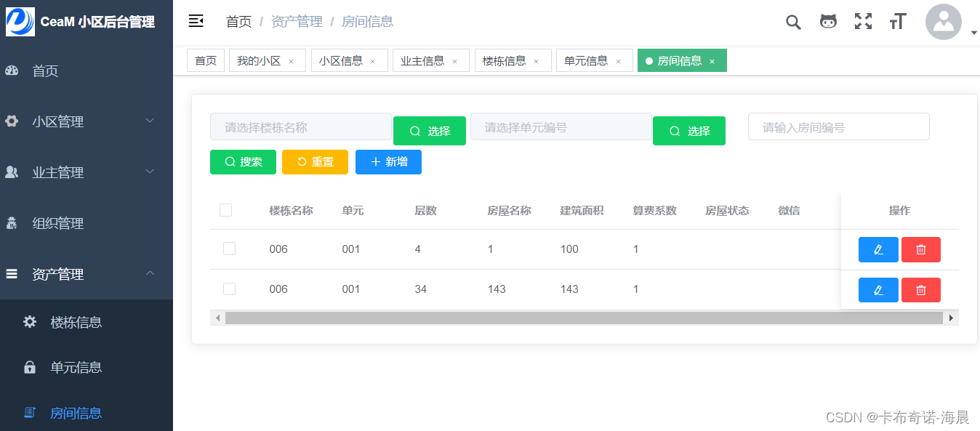Screen dimensions: 980x431
Task: Collapse sidebar with hamburger icon
Action: (x=196, y=21)
